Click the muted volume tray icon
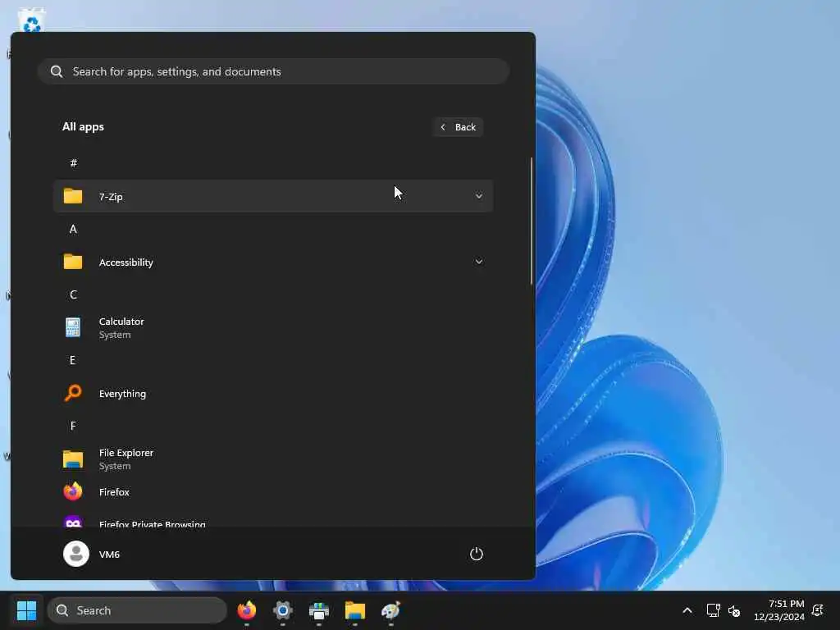Screen dimensions: 840x630 (x=734, y=610)
